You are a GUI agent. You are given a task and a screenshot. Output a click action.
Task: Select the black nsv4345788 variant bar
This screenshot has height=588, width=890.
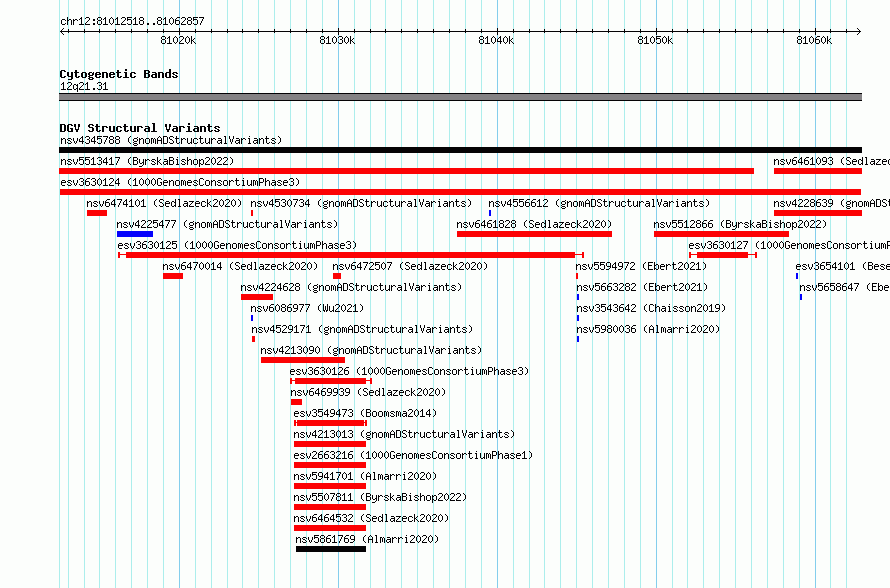coord(460,150)
